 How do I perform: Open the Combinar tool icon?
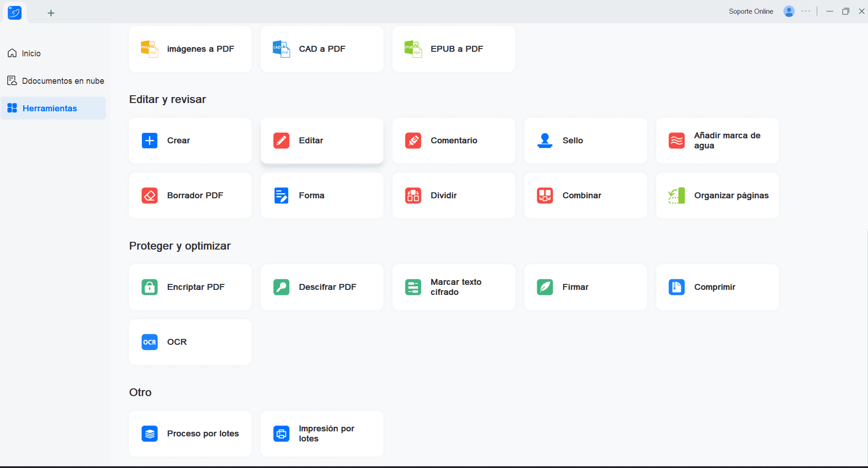tap(545, 196)
